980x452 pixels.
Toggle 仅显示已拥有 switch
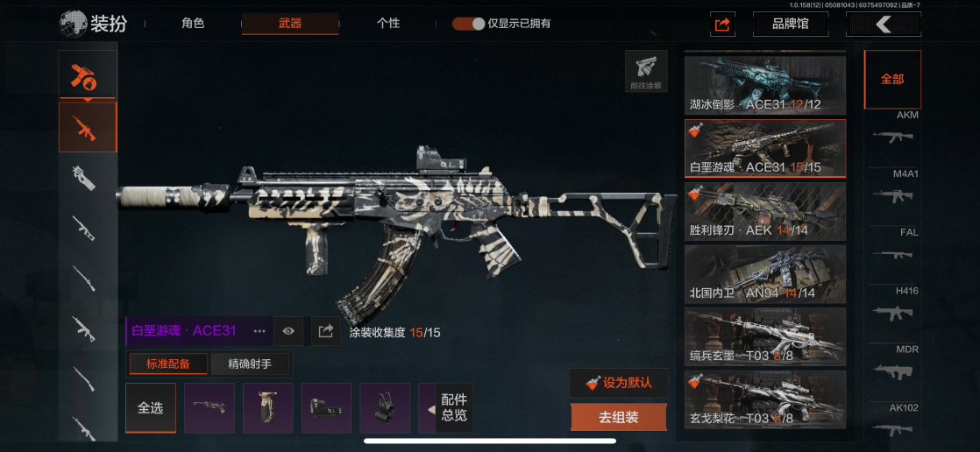click(469, 25)
